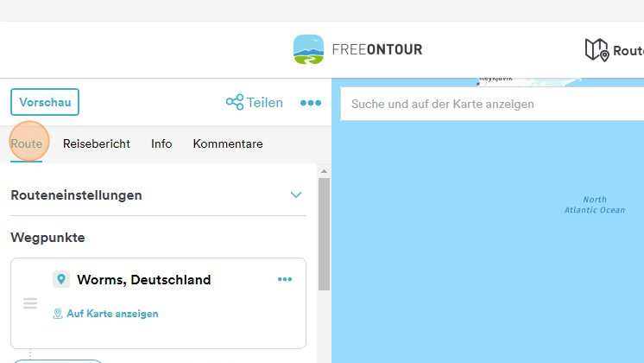Viewport: 644px width, 363px height.
Task: Open the route planner map icon
Action: point(597,50)
